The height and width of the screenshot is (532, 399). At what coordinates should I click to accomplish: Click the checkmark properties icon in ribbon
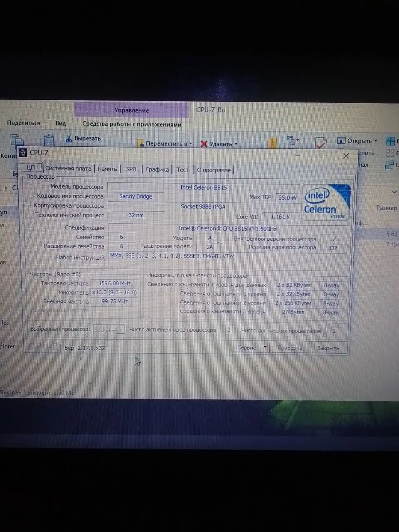pyautogui.click(x=320, y=143)
